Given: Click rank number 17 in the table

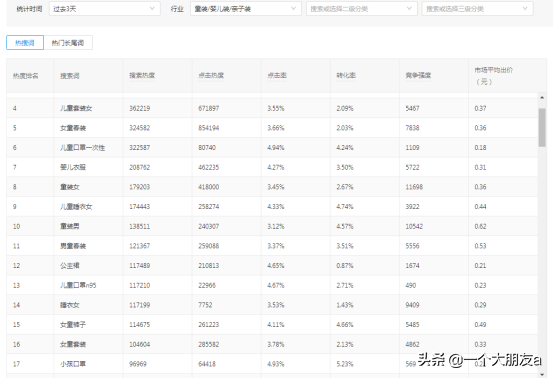Looking at the screenshot, I should click(x=17, y=364).
